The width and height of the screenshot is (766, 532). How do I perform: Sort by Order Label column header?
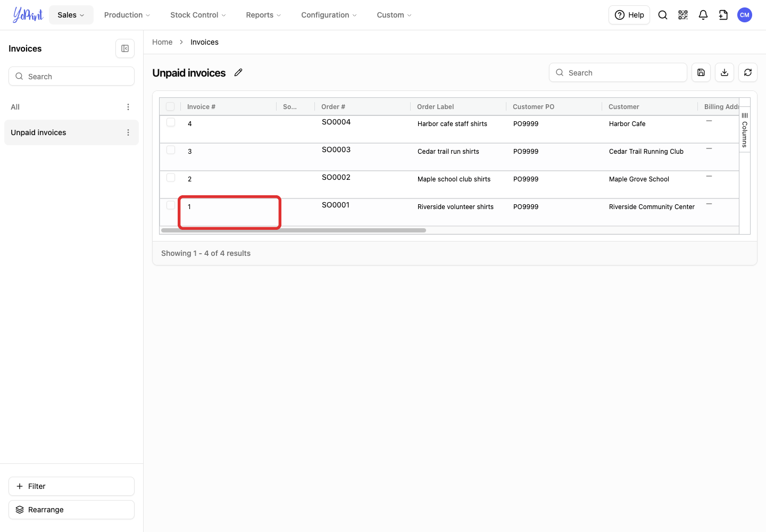point(459,106)
